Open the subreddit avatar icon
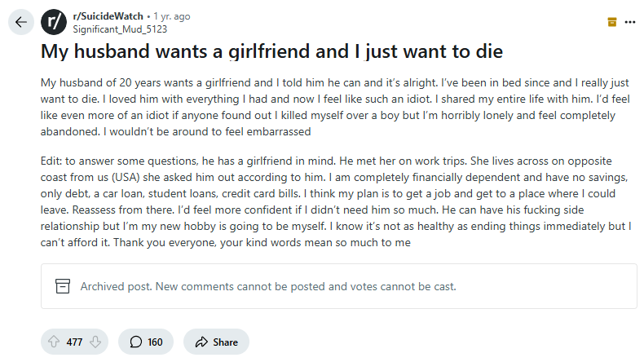 point(54,21)
